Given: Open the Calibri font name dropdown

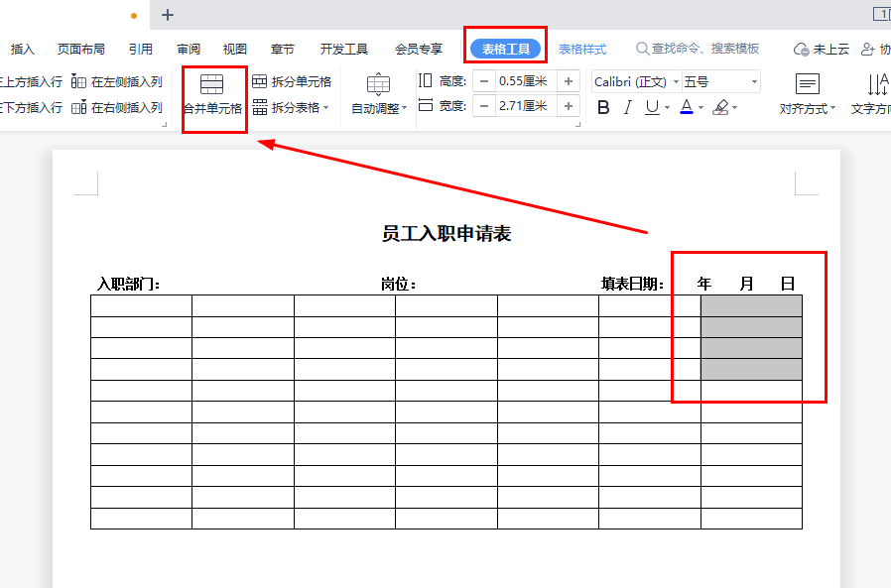Looking at the screenshot, I should [x=677, y=82].
